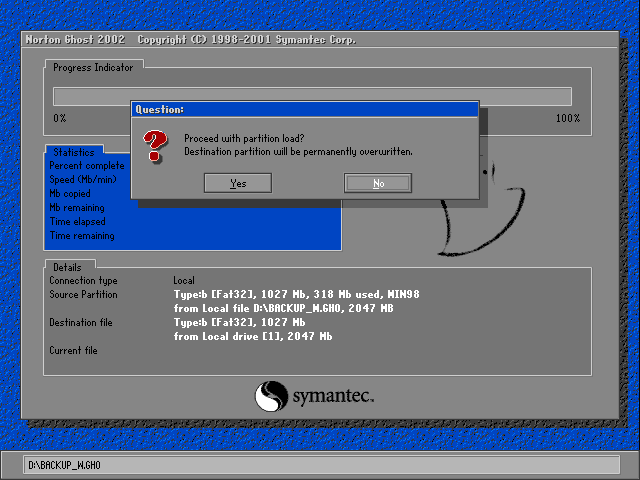Click the Symantec yin-yang logo
640x480 pixels.
pos(271,396)
